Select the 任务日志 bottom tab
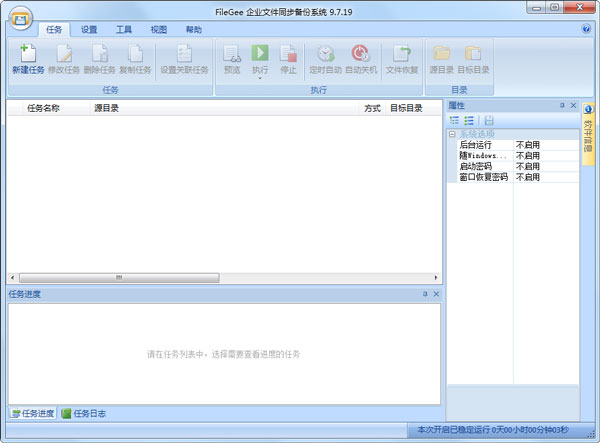600x443 pixels. tap(84, 413)
